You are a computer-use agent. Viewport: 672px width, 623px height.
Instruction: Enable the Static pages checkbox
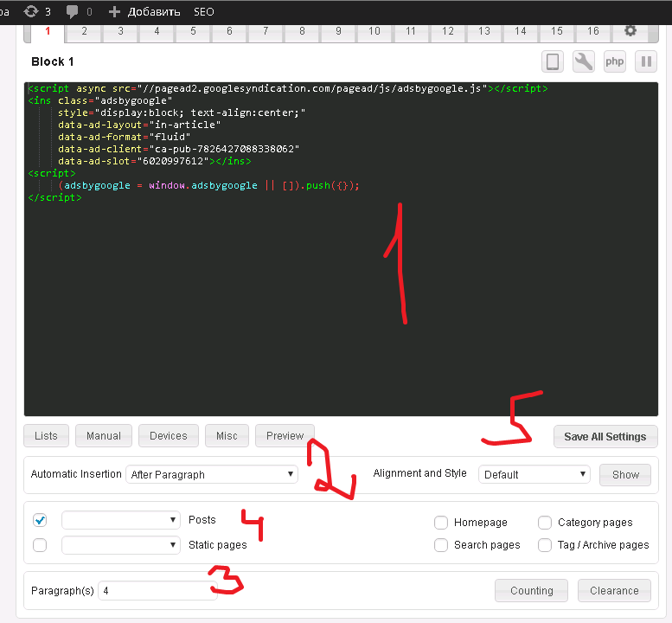click(x=40, y=545)
